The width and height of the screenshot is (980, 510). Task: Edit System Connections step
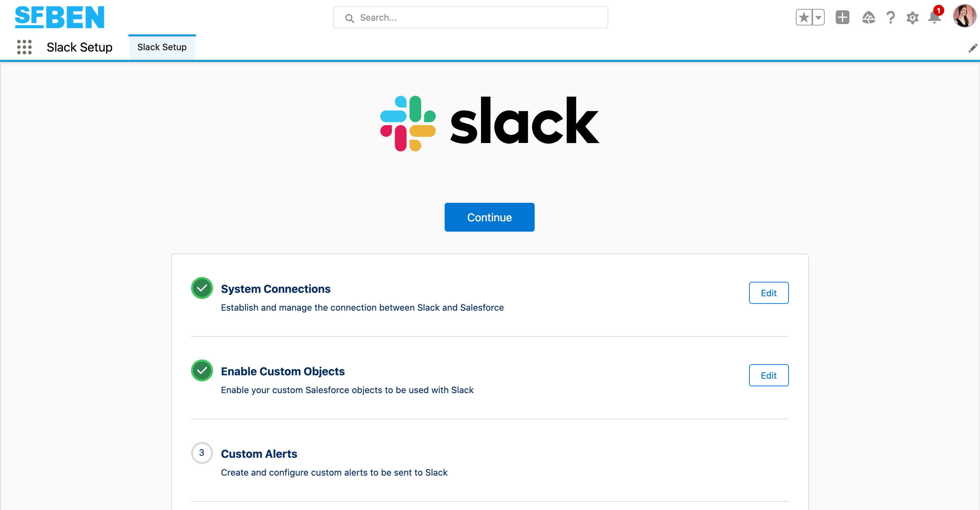click(x=768, y=293)
